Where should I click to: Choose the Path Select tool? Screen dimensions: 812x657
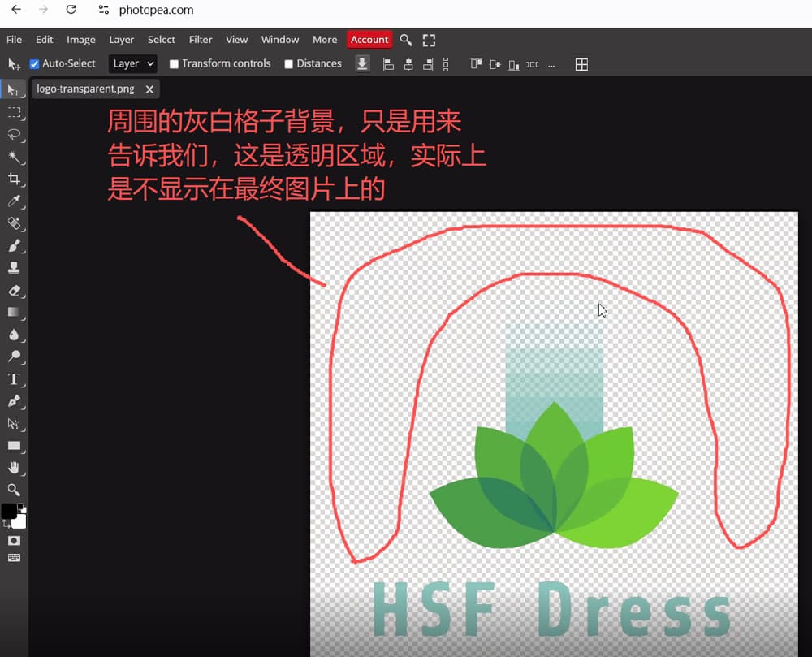[14, 423]
